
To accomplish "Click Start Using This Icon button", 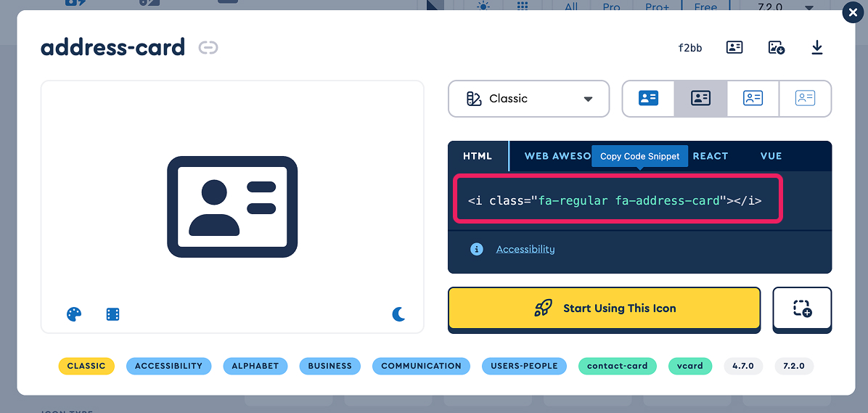I will 604,308.
